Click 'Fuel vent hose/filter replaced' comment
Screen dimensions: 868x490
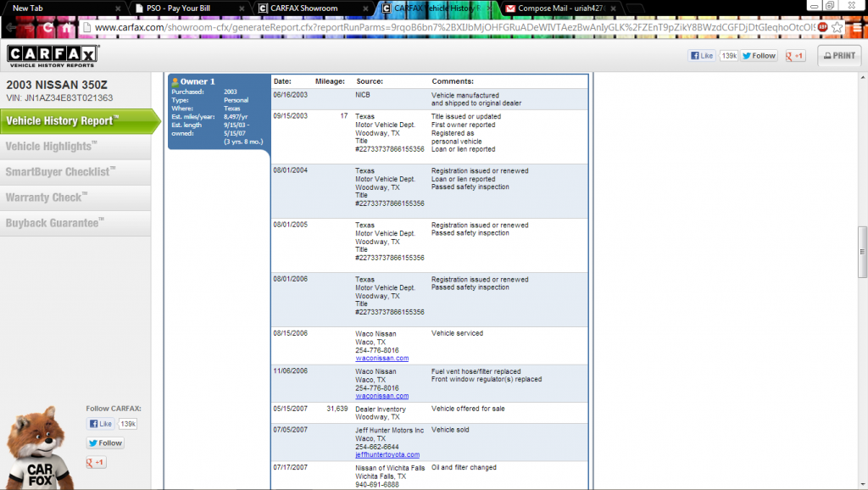click(476, 371)
